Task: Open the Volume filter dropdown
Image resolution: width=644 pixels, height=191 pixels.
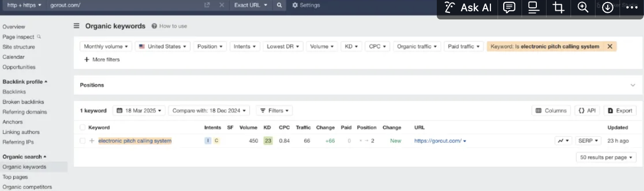Action: click(321, 46)
